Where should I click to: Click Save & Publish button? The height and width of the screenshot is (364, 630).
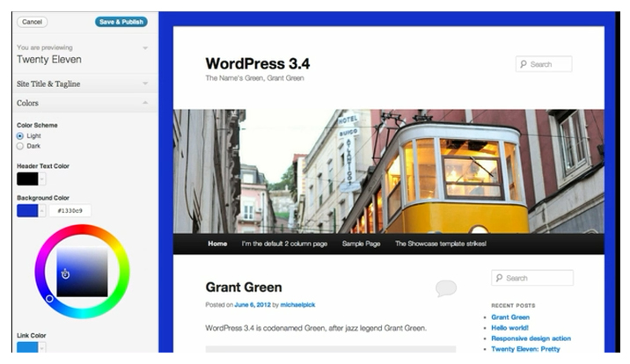tap(121, 22)
